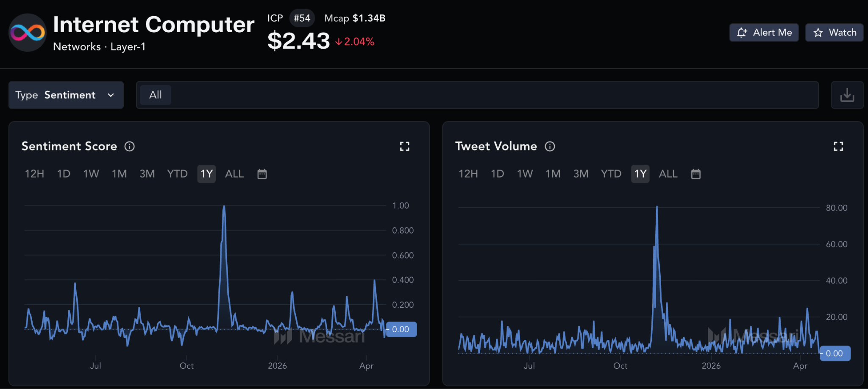Click the chevron arrow in Type selector
This screenshot has height=389, width=868.
coord(111,95)
